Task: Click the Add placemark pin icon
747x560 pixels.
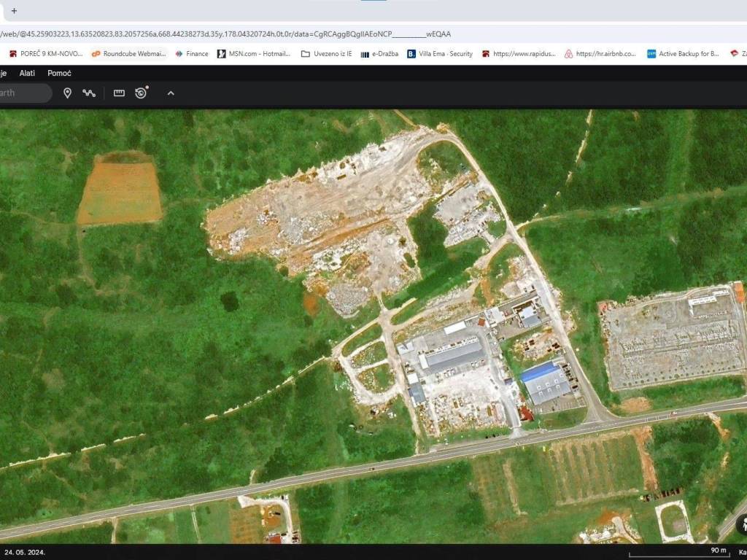Action: pos(67,93)
